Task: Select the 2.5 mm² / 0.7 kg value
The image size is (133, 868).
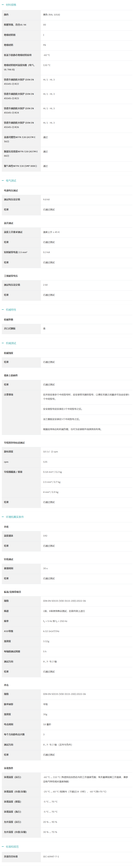Action: click(52, 482)
